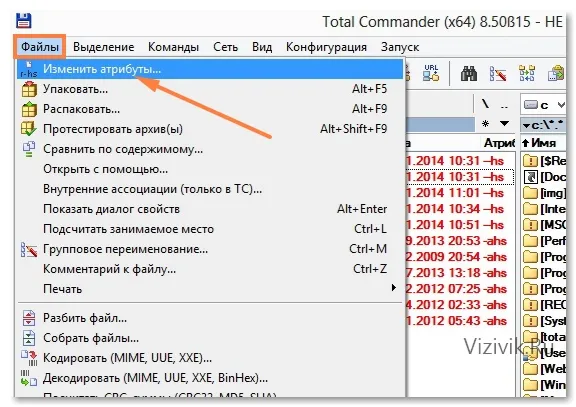Select the [Inte folder row
Screen dimensions: 576x407
click(x=544, y=209)
